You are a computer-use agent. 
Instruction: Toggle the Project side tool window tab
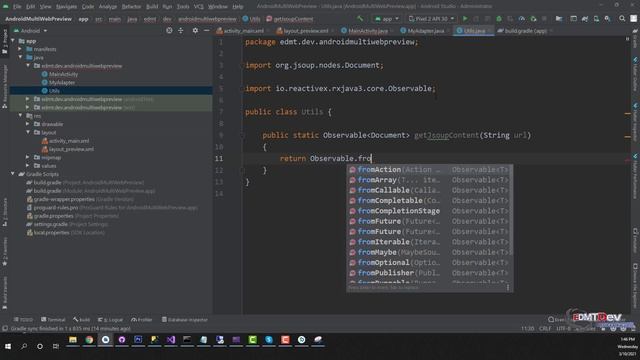pos(4,41)
